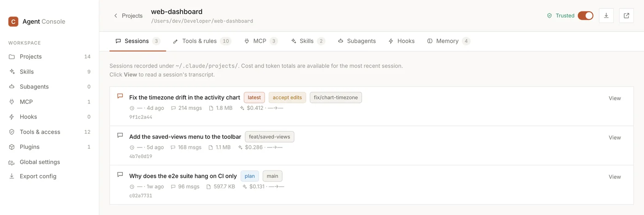Screen dimensions: 644x215
Task: Toggle the Trusted switch off
Action: (x=586, y=16)
